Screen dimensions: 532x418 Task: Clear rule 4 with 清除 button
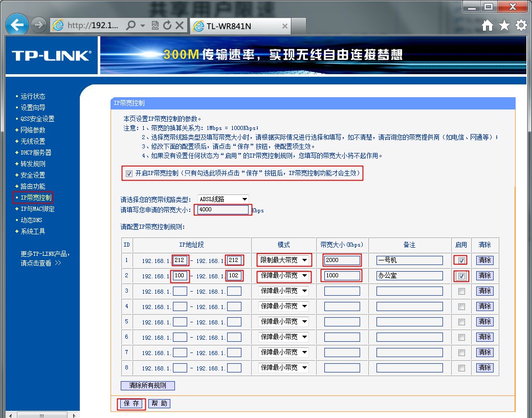tap(484, 306)
